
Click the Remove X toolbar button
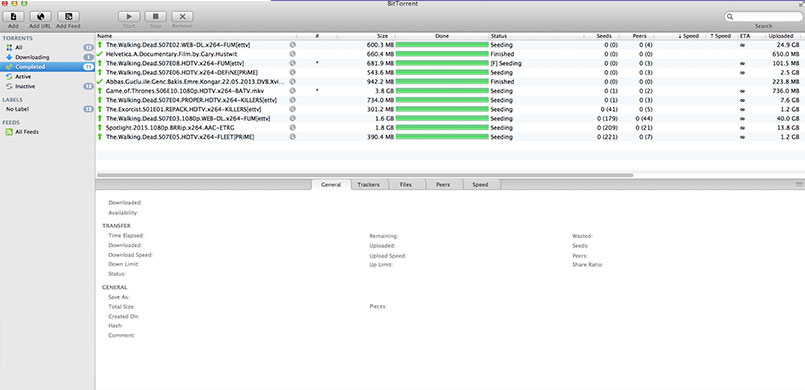point(182,17)
